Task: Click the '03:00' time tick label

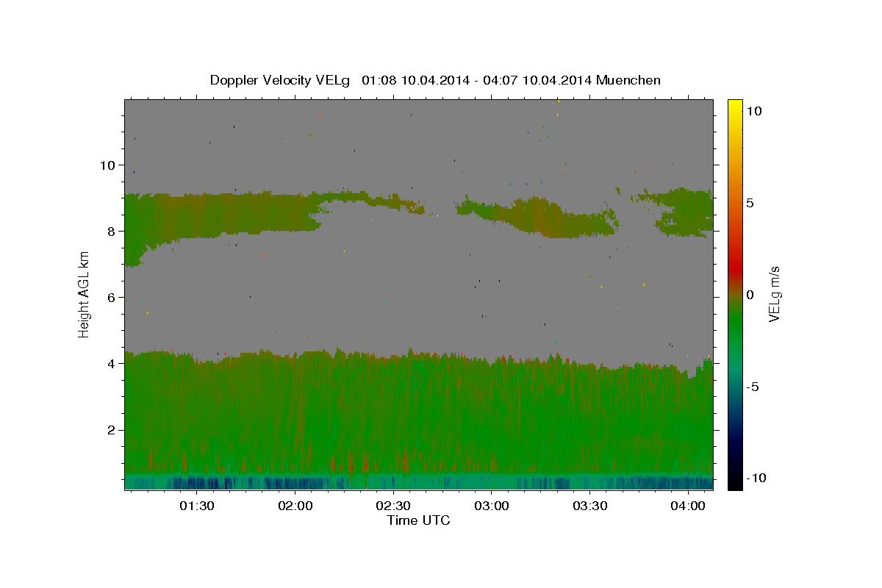Action: pos(492,506)
